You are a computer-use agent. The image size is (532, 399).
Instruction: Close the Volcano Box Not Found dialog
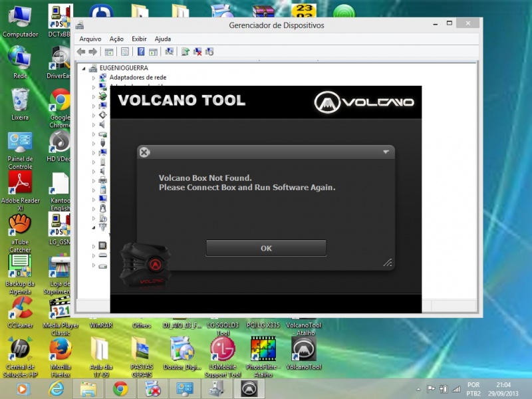point(144,152)
